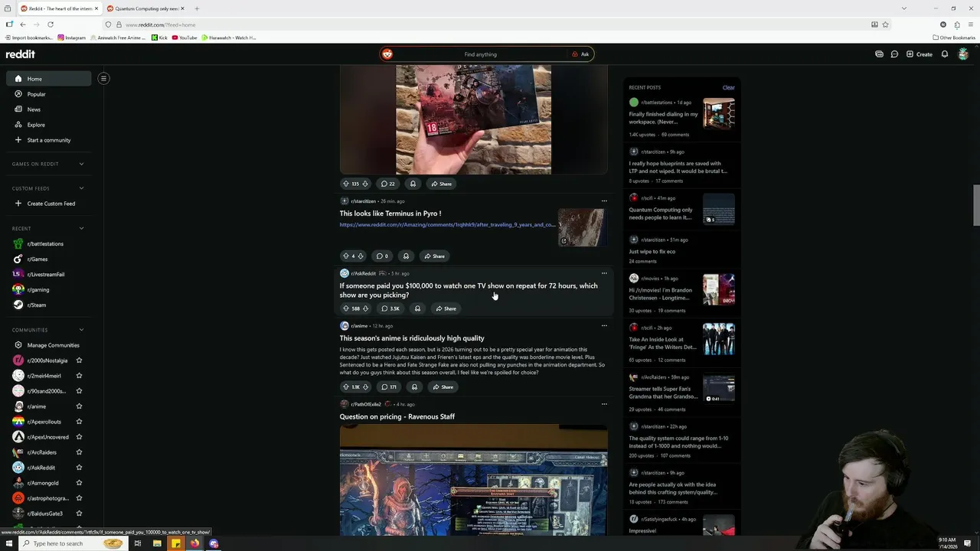Image resolution: width=980 pixels, height=551 pixels.
Task: Downvote the 'This looks like Terminus in Pyro' post
Action: click(x=361, y=256)
